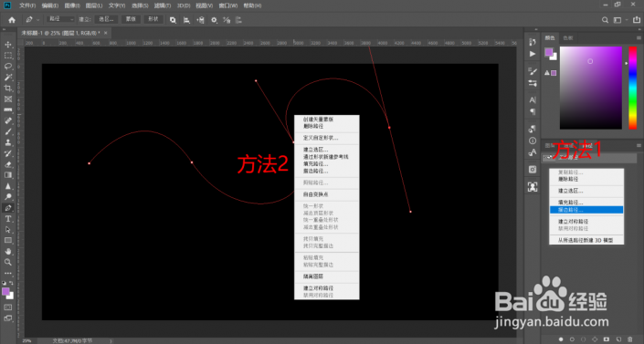The height and width of the screenshot is (344, 644).
Task: Open the Actions panel play icon
Action: [x=533, y=54]
